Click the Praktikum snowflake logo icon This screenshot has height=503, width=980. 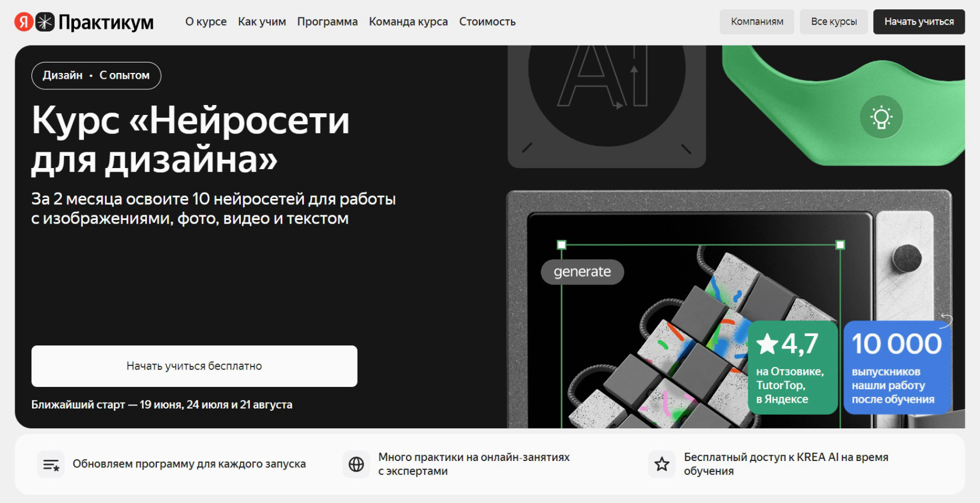click(x=45, y=22)
